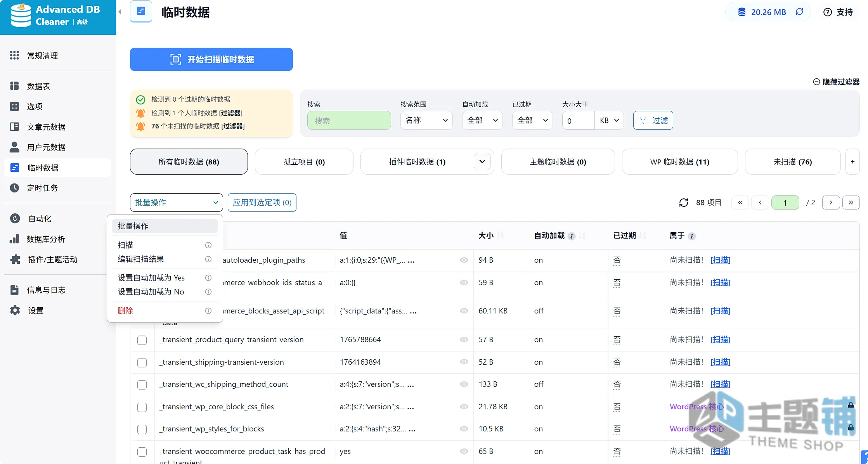Click info icon beside 删除 entry
Screen dimensions: 868x464
(x=208, y=311)
